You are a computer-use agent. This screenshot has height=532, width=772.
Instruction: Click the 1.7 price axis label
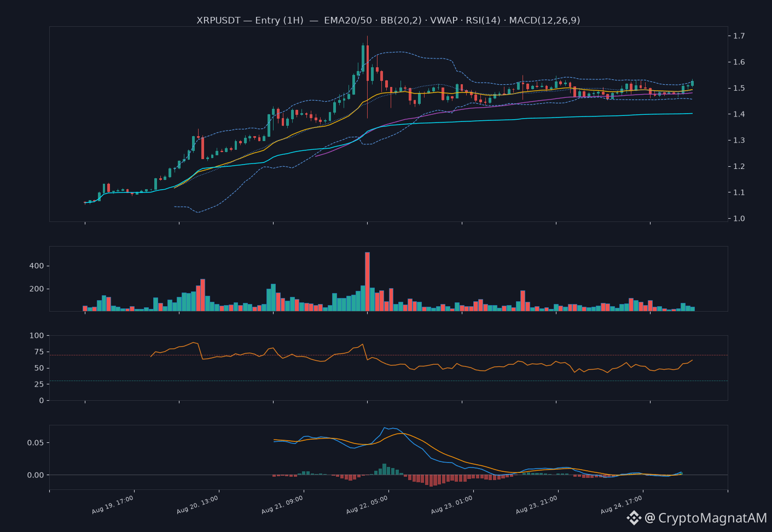pyautogui.click(x=739, y=36)
